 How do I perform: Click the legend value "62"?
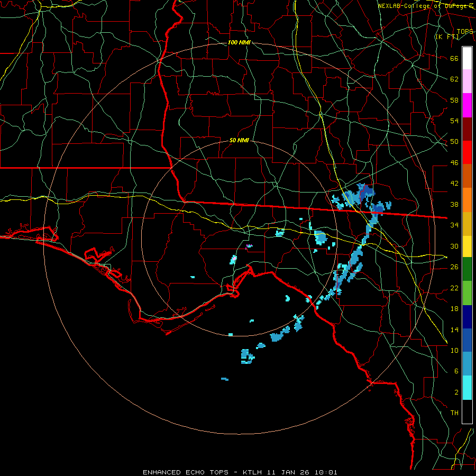(454, 79)
